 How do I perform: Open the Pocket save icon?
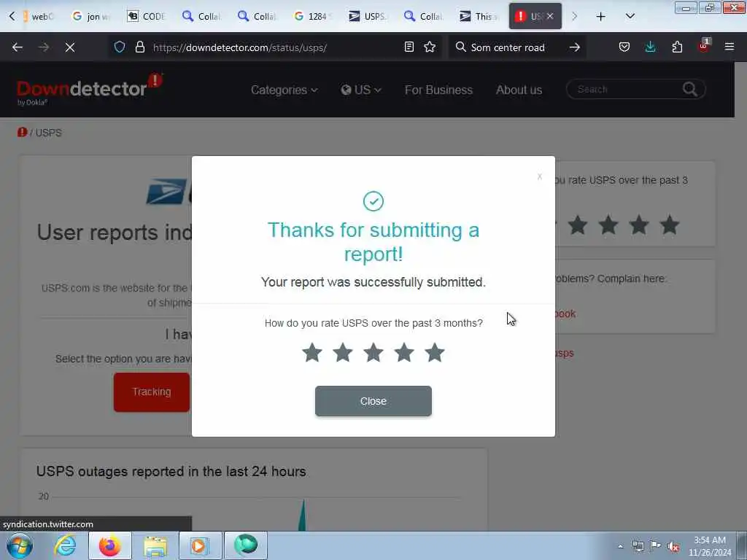(624, 47)
